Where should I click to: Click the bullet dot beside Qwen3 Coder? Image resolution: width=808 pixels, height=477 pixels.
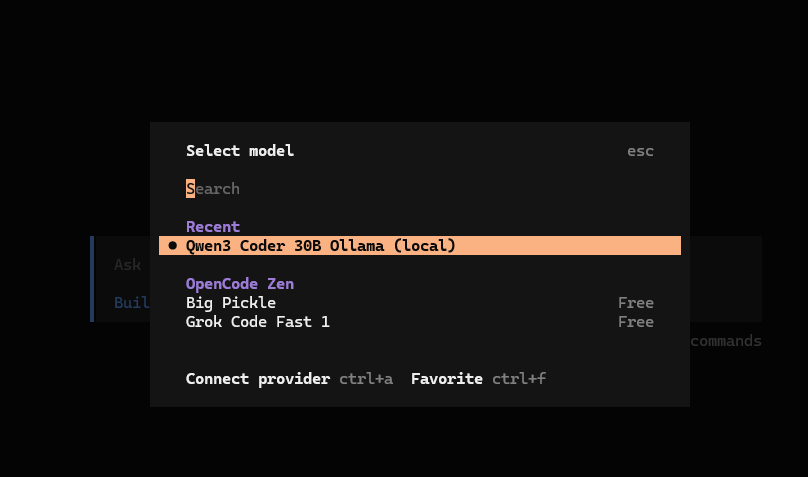(x=173, y=246)
